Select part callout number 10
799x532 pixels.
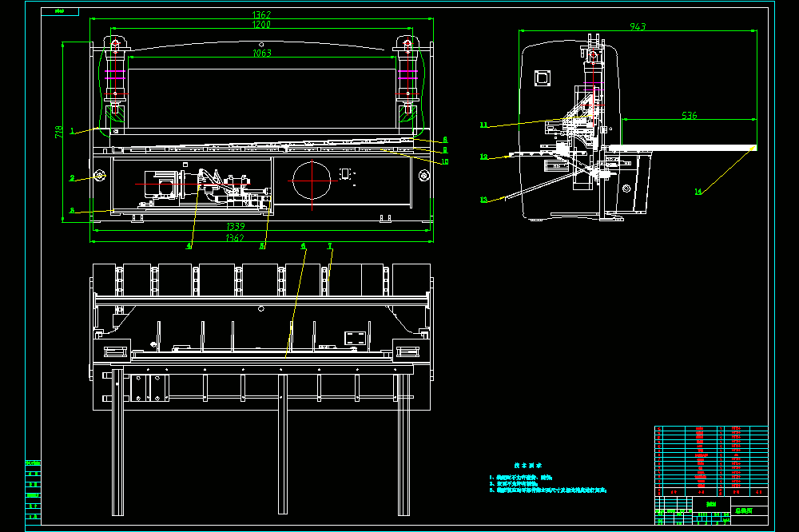point(445,161)
